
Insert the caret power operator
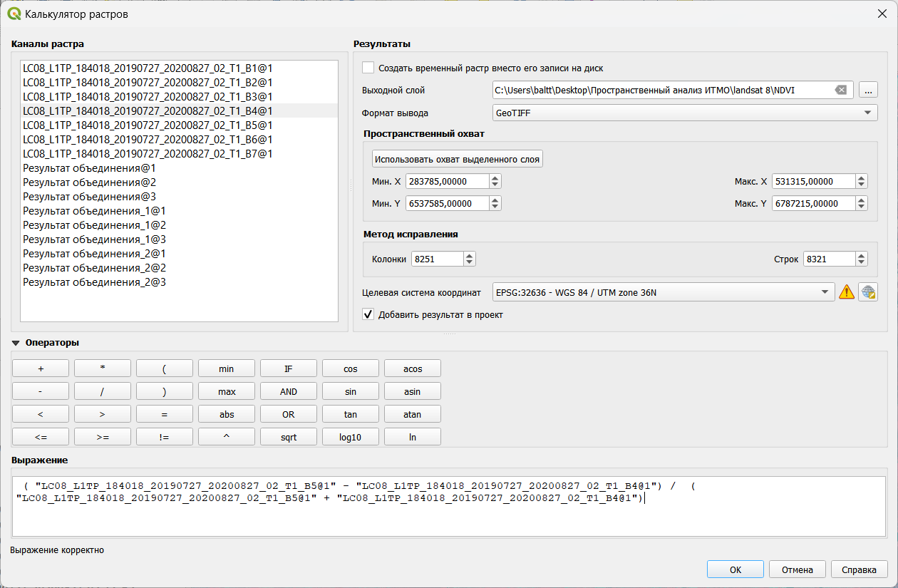(227, 437)
